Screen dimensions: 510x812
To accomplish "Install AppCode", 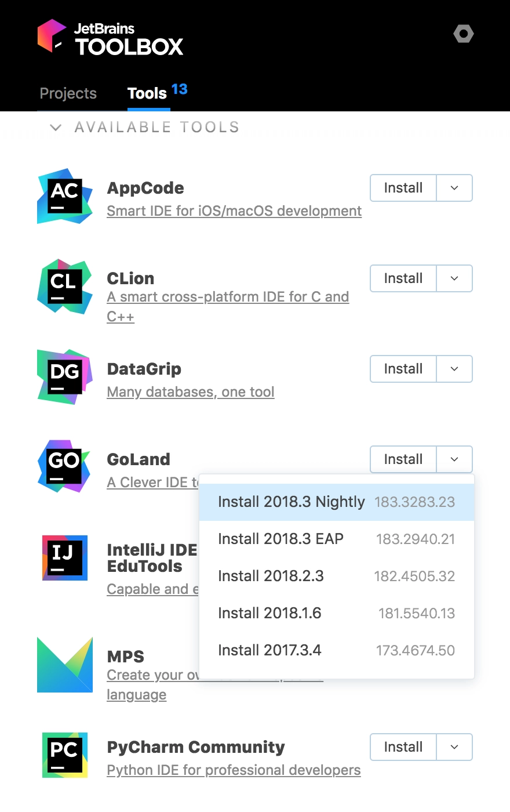I will click(403, 188).
